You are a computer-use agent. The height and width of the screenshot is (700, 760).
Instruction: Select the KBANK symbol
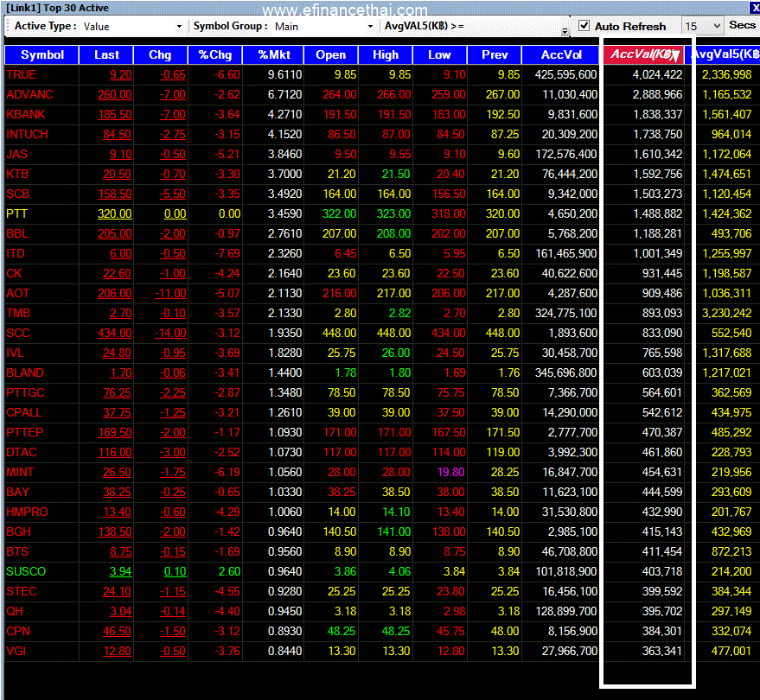tap(26, 114)
